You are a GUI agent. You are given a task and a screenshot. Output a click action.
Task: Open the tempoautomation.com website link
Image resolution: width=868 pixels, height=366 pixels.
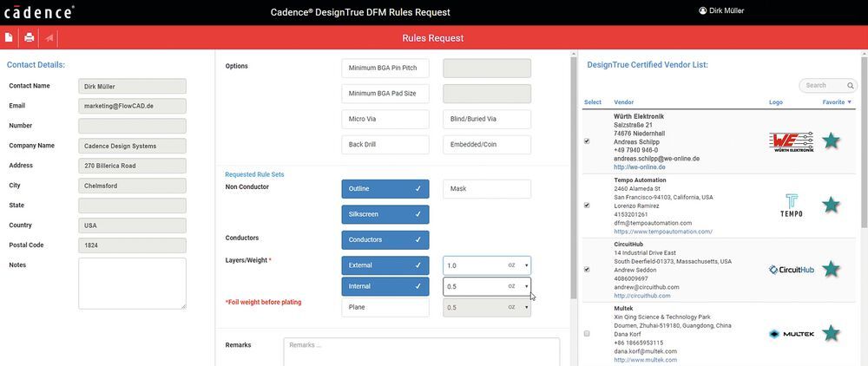coord(662,232)
